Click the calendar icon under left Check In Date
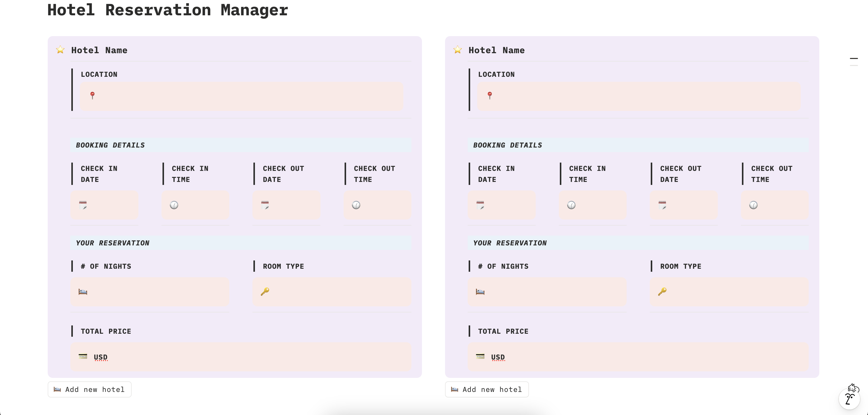Image resolution: width=868 pixels, height=415 pixels. (x=83, y=205)
